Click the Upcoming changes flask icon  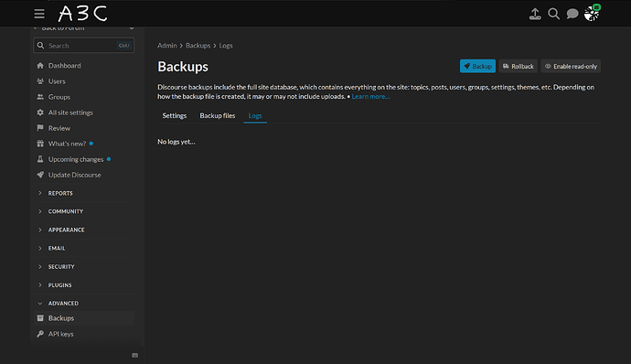tap(40, 159)
